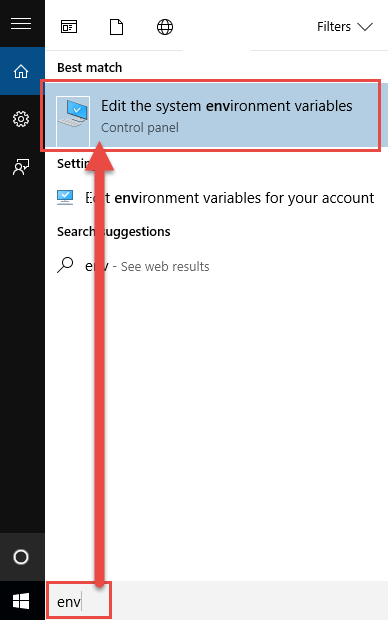Click the monitor icon beside account variables result
The image size is (388, 620).
point(65,197)
